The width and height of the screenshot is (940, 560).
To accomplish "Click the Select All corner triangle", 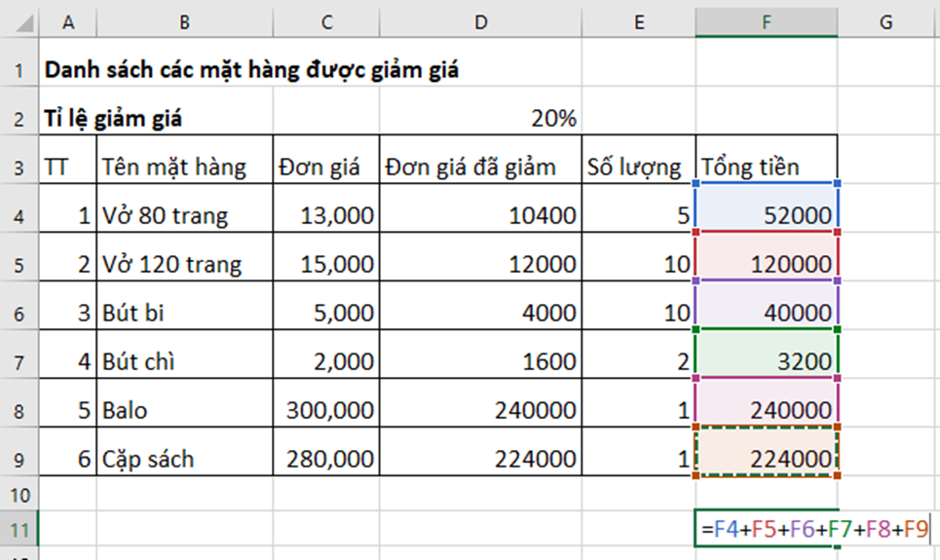I will 24,23.
